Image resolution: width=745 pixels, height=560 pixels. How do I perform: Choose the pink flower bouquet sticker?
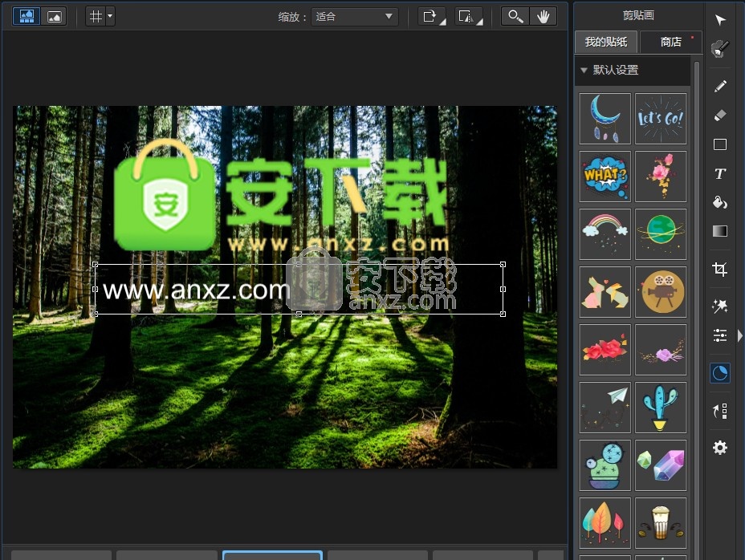click(x=661, y=177)
